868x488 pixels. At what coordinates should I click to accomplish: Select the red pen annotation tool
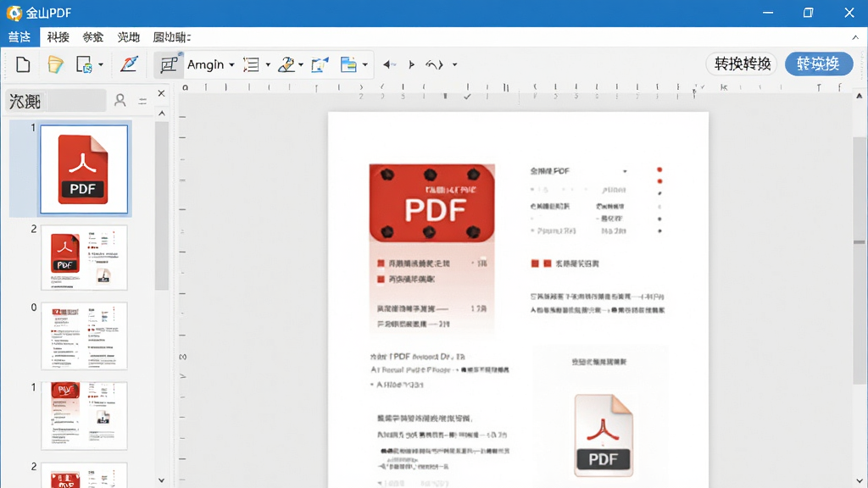coord(130,64)
